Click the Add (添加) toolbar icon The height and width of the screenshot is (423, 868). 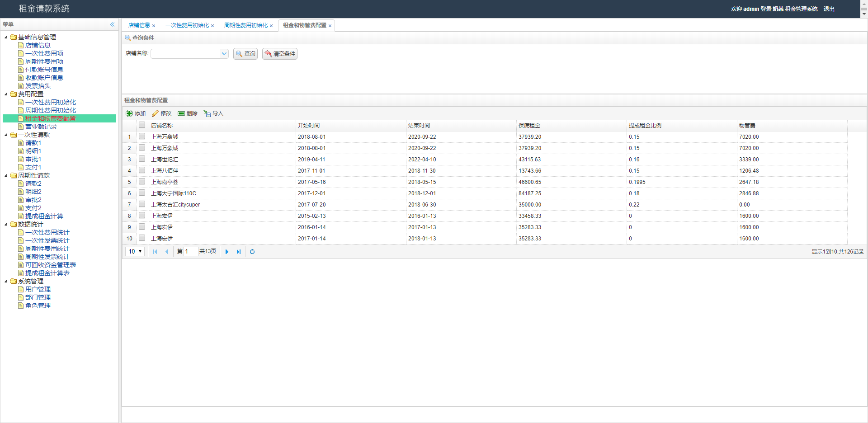click(x=129, y=113)
